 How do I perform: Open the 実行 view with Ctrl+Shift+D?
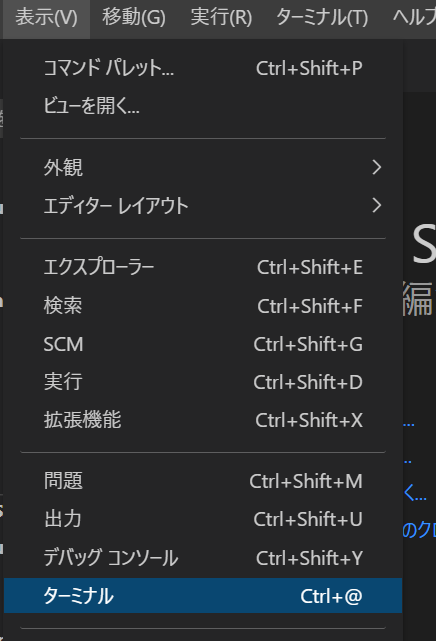tap(203, 382)
